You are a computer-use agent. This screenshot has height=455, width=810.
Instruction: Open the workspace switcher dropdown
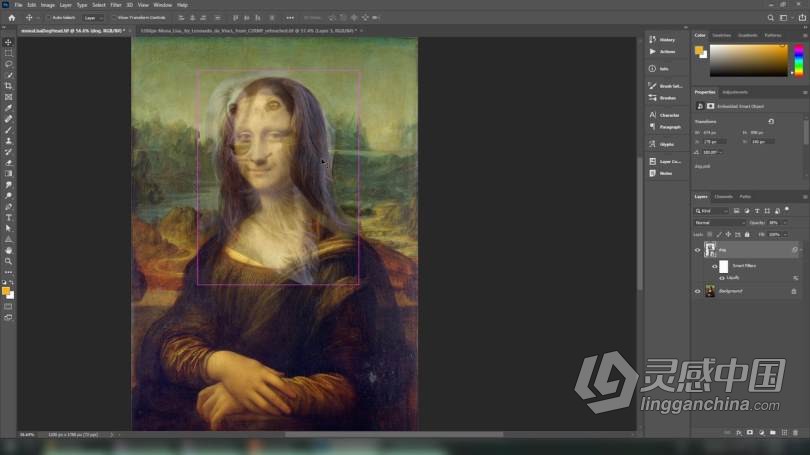tap(785, 18)
